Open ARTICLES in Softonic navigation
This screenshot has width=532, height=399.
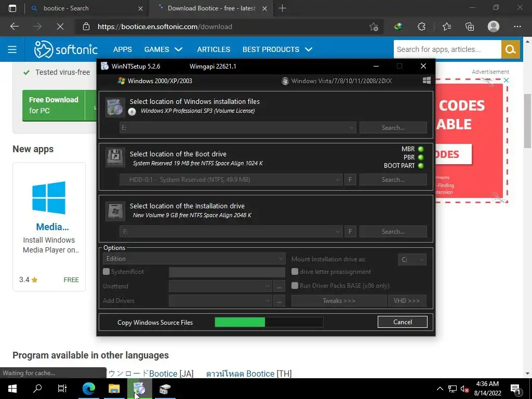214,49
